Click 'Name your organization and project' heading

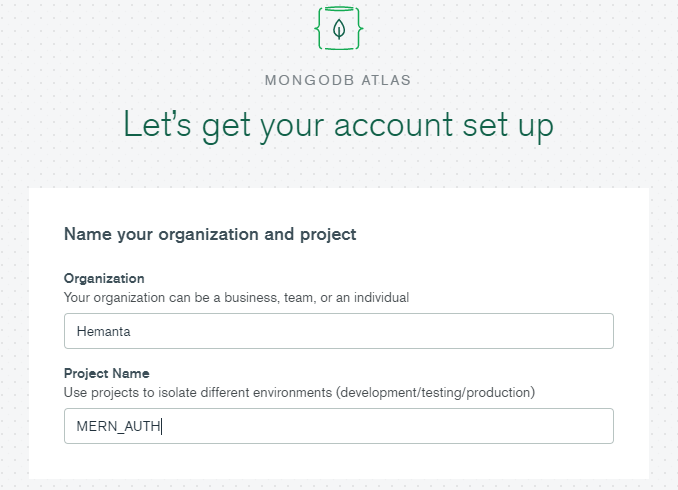[210, 234]
